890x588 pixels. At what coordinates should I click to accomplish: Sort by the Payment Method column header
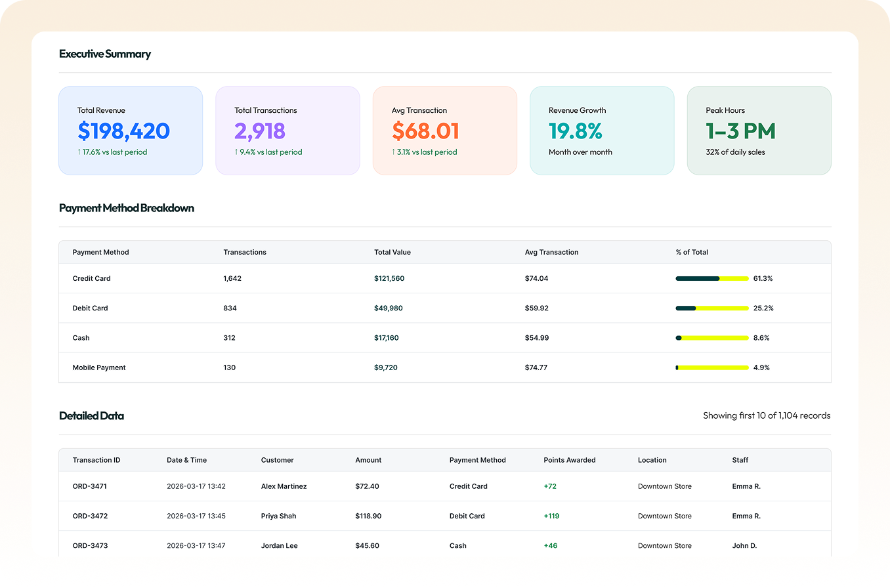[x=100, y=252]
